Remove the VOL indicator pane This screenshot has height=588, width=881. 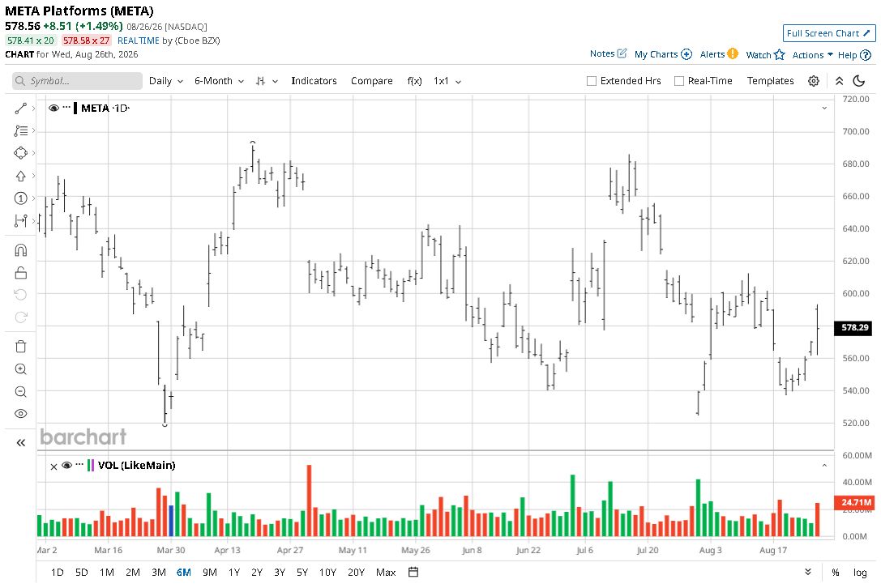[54, 467]
